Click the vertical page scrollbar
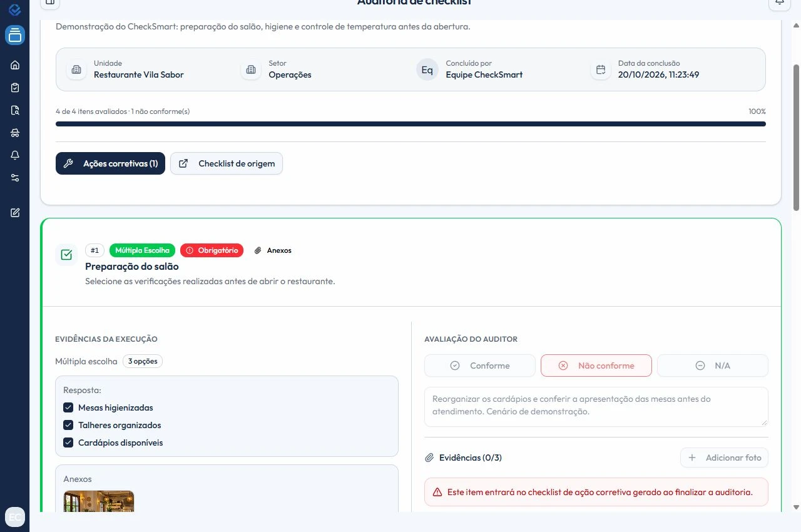The image size is (801, 532). (797, 137)
